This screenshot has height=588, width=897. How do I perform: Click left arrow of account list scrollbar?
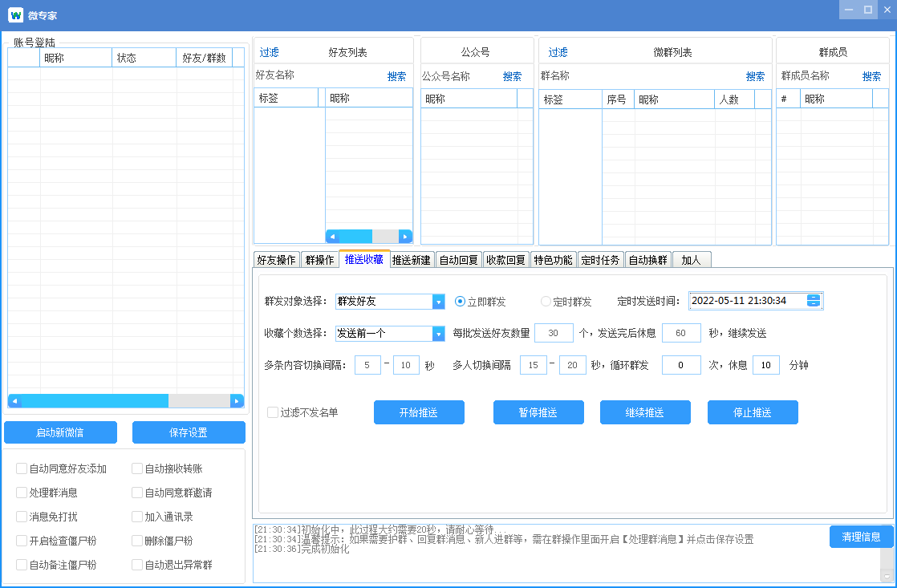(14, 400)
